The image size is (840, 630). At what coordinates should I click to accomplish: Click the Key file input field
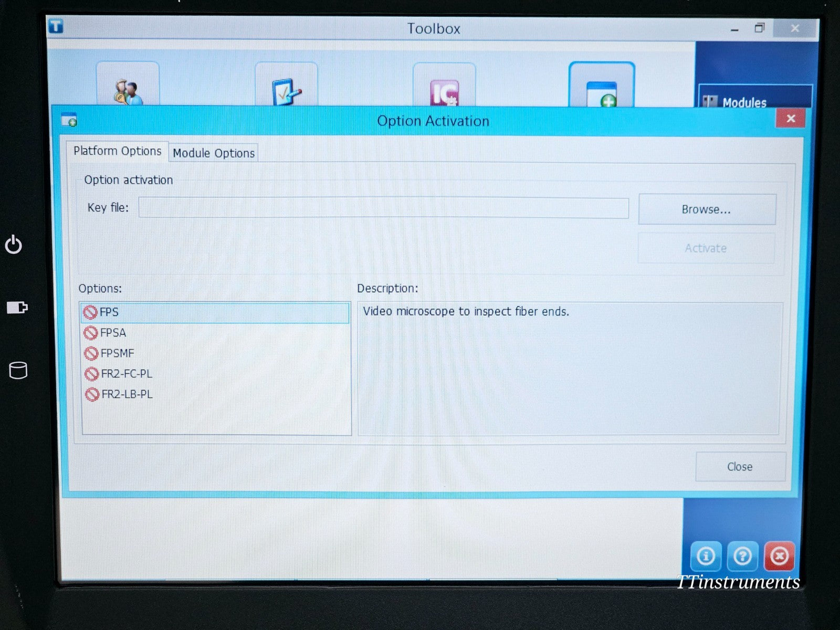click(383, 208)
